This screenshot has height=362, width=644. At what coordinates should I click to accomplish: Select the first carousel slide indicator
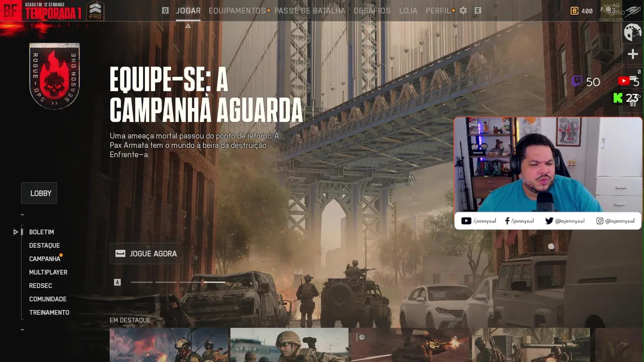pyautogui.click(x=142, y=282)
